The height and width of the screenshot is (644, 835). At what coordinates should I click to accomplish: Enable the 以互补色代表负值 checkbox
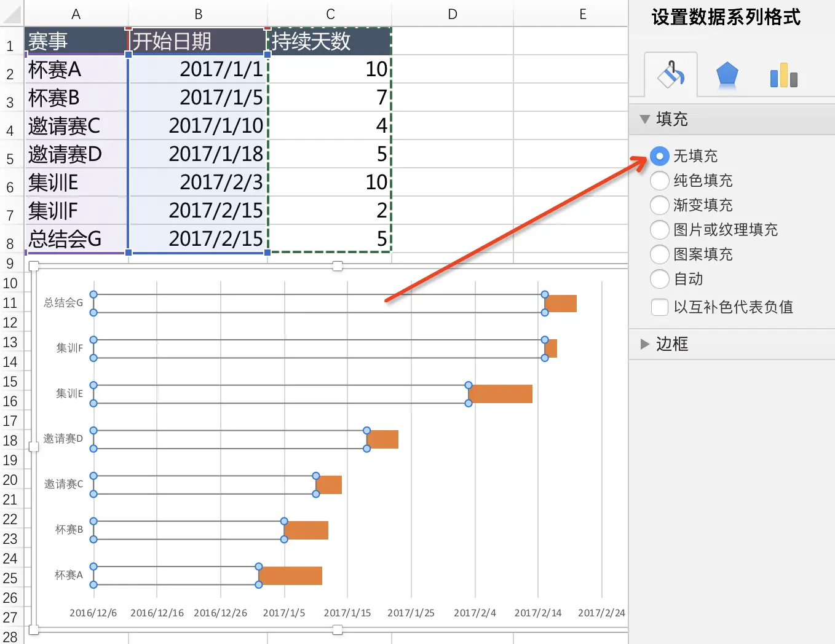coord(660,307)
